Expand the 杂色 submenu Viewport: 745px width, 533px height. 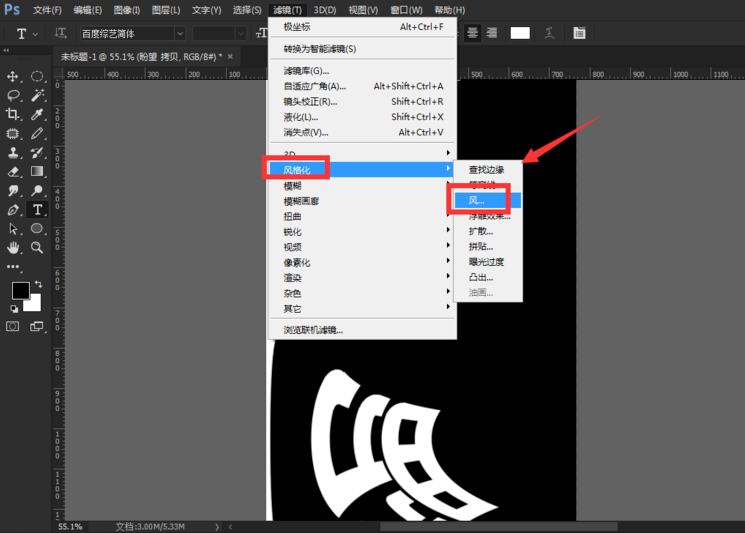pyautogui.click(x=363, y=294)
